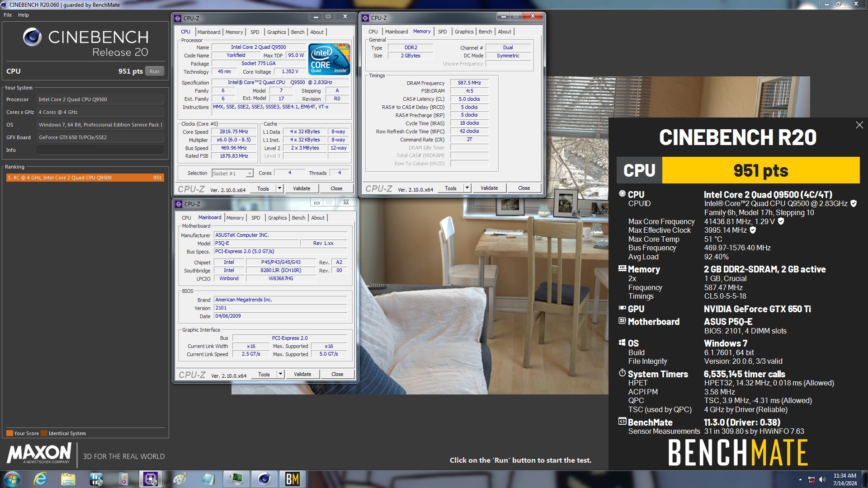The width and height of the screenshot is (868, 488).
Task: Open Graphics tab in CPU-Z Mainboard window
Action: [x=277, y=218]
